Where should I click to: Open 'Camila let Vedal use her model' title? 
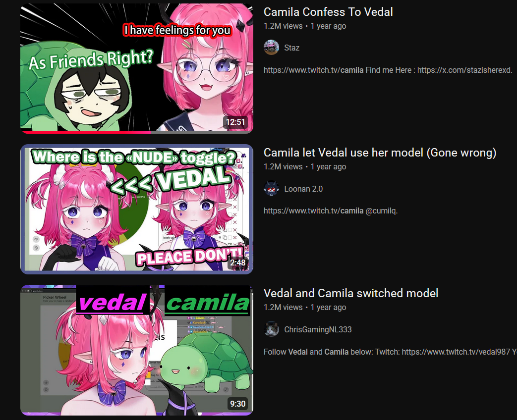[x=380, y=153]
